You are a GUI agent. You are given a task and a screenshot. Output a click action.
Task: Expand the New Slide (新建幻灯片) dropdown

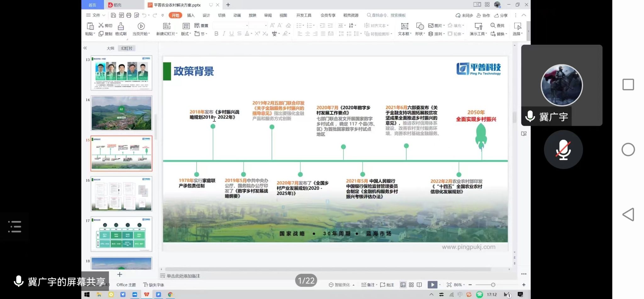(167, 34)
